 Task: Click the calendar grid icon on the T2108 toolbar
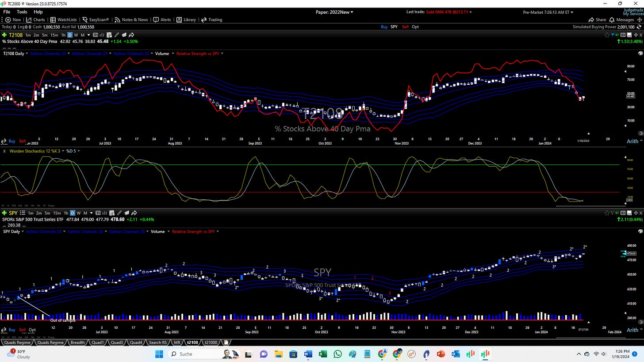tap(109, 35)
